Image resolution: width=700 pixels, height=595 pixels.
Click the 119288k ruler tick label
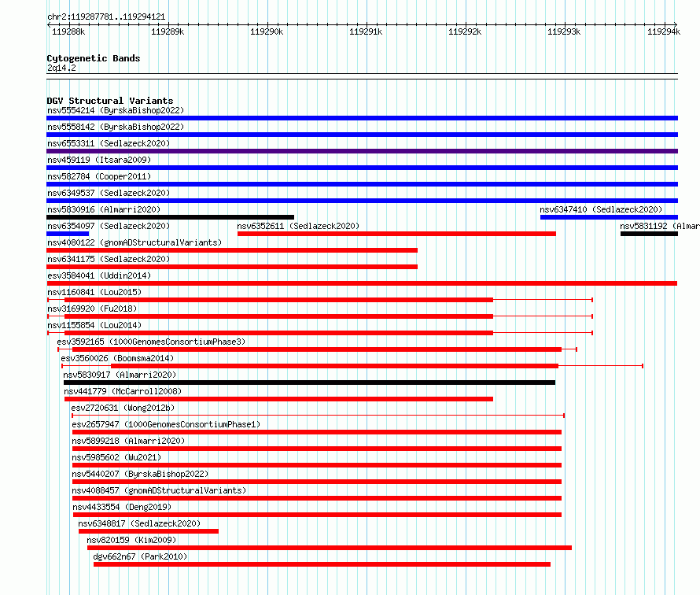[68, 31]
